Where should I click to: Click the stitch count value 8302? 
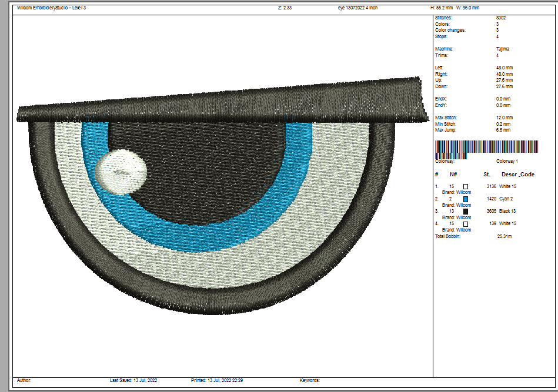[501, 18]
